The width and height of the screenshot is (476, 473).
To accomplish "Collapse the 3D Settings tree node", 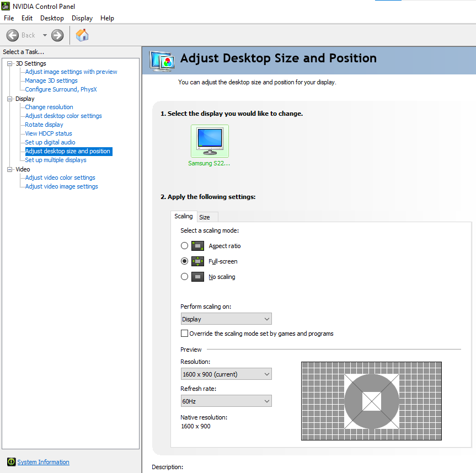I will pyautogui.click(x=9, y=63).
